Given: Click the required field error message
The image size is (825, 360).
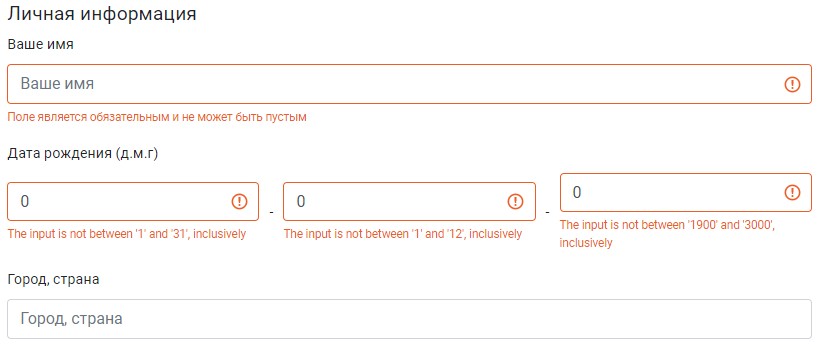Looking at the screenshot, I should 157,117.
